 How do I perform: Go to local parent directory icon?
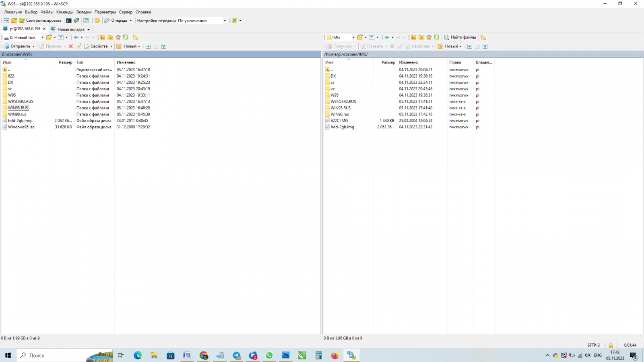[102, 37]
